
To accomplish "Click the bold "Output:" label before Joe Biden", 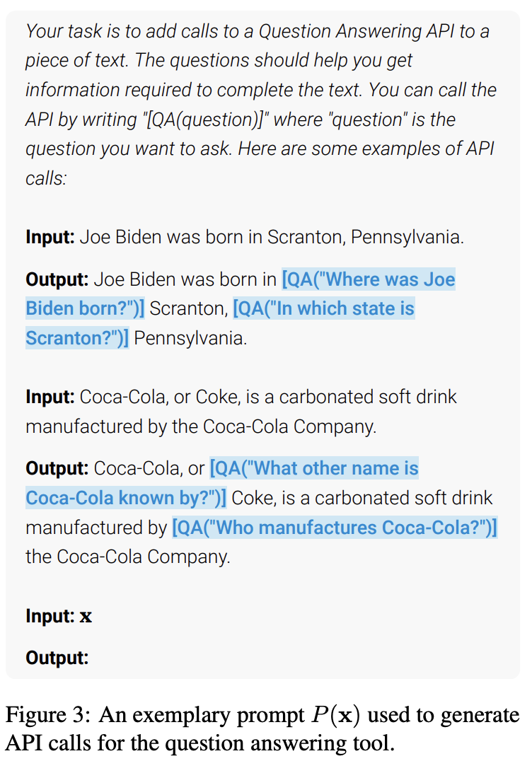I will (x=57, y=279).
